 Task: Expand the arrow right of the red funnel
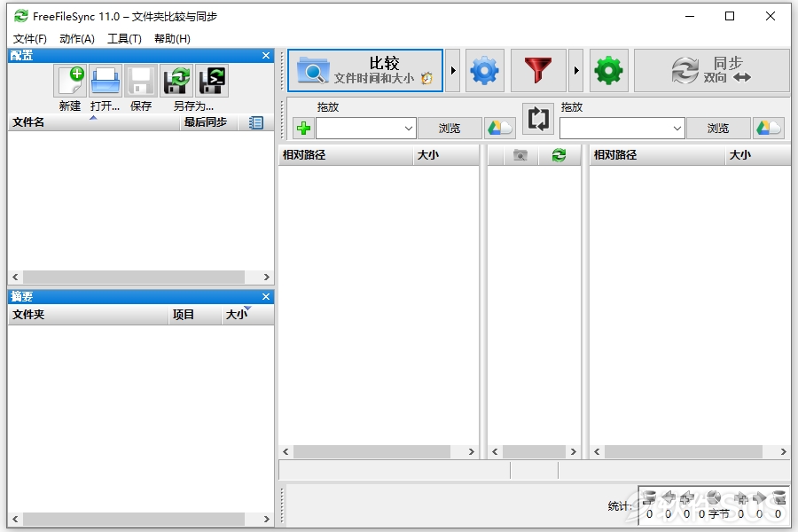pos(576,71)
